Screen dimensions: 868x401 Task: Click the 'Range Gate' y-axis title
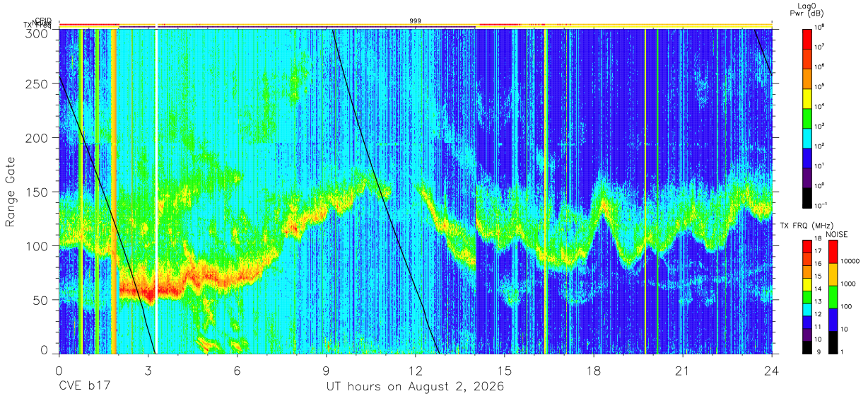(11, 192)
